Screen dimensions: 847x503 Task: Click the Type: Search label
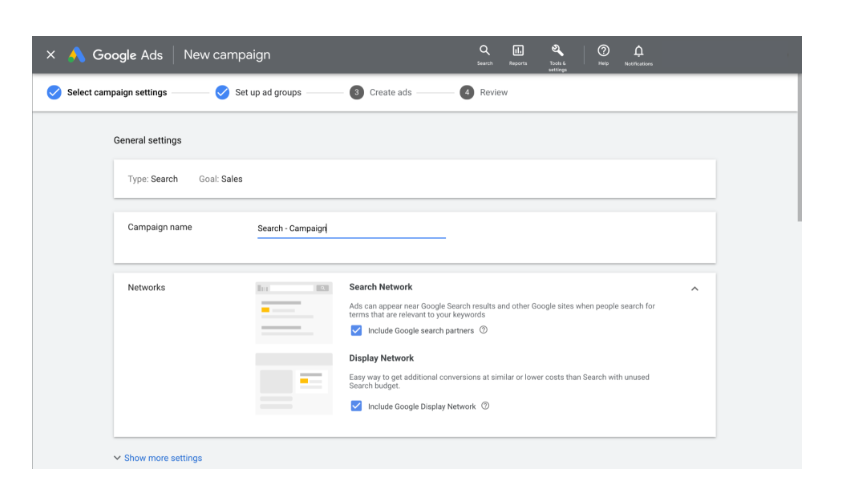point(152,179)
